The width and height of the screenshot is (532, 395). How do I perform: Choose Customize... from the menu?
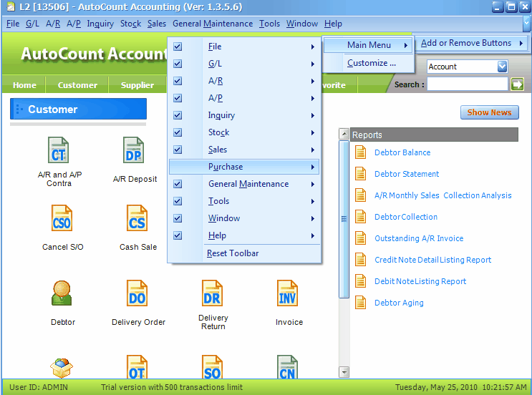372,63
